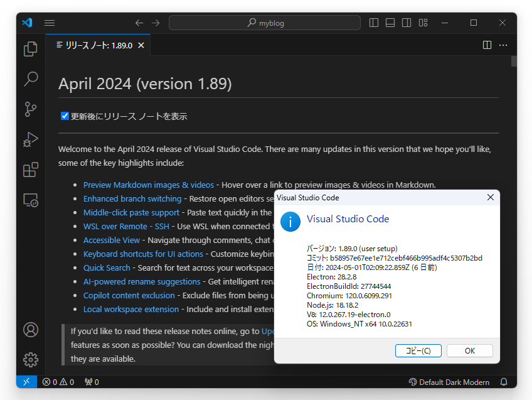Open the Manage gear menu
Screen dimensions: 532x400
coord(30,360)
